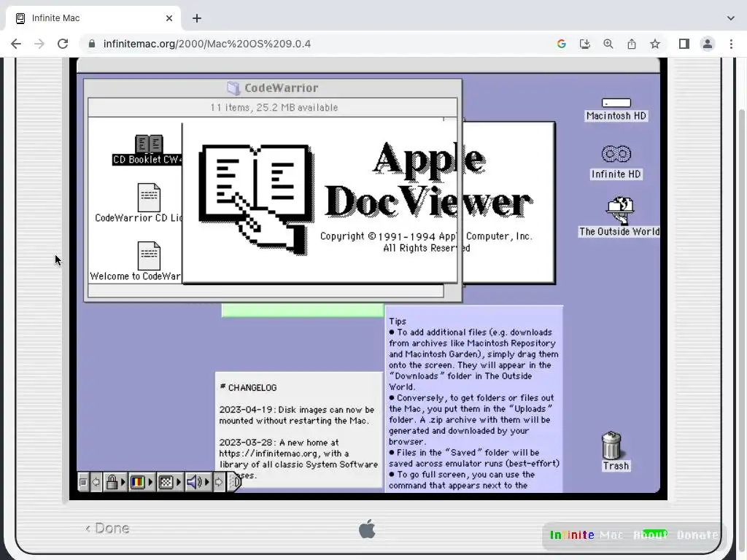
Task: Share this page via the share icon
Action: [631, 44]
